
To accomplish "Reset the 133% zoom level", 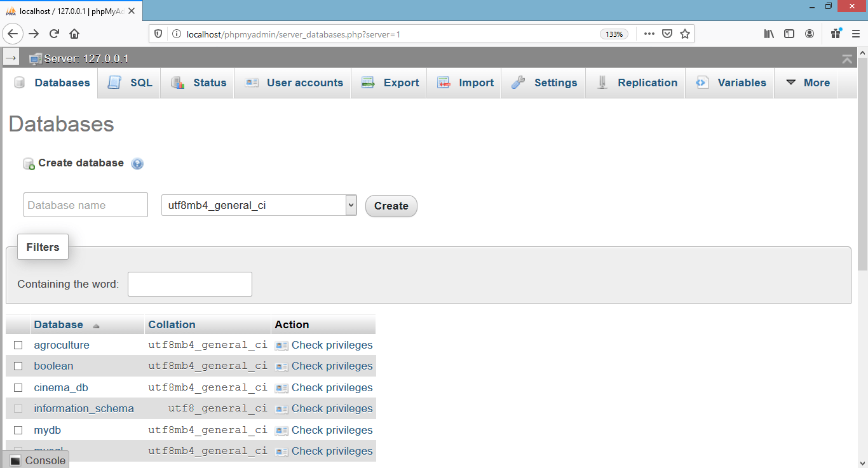I will (x=614, y=34).
